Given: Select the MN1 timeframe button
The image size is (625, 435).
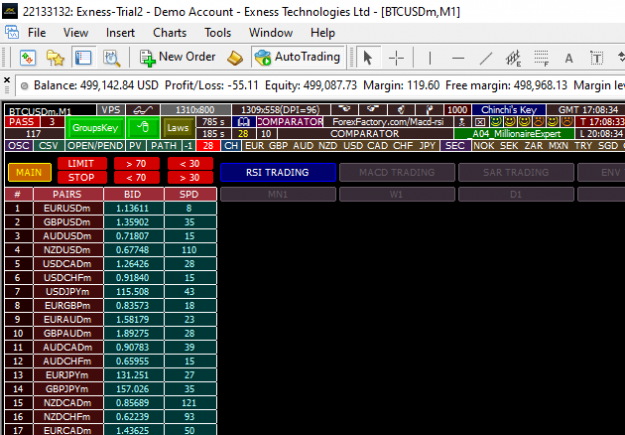Looking at the screenshot, I should 277,194.
